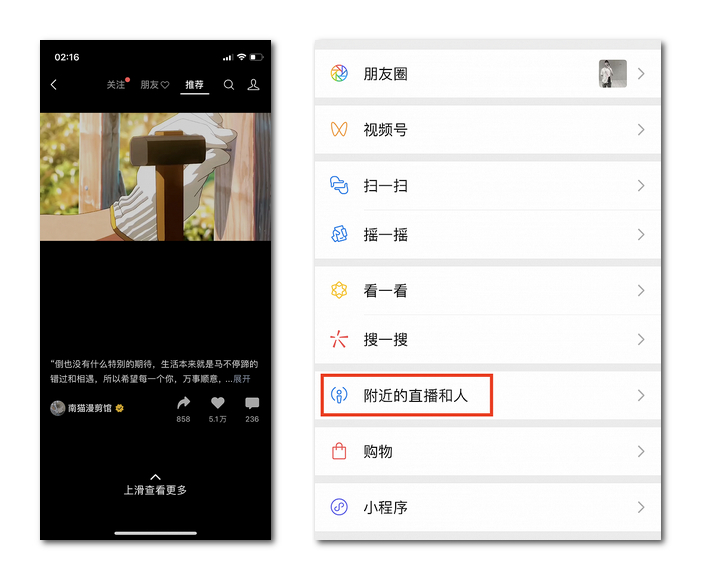Tap 上滑查看更多 hint
This screenshot has height=581, width=702.
[x=155, y=490]
